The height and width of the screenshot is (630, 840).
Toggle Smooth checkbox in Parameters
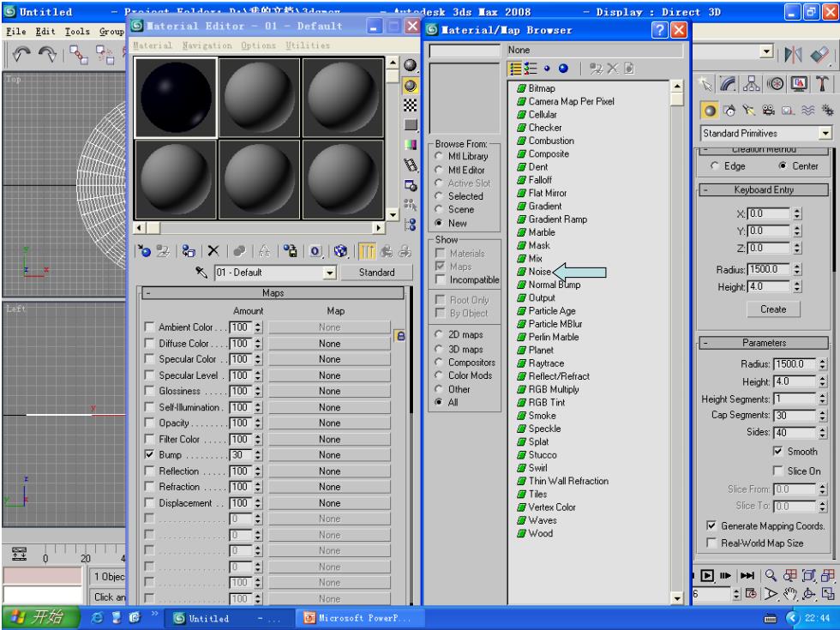pos(778,451)
